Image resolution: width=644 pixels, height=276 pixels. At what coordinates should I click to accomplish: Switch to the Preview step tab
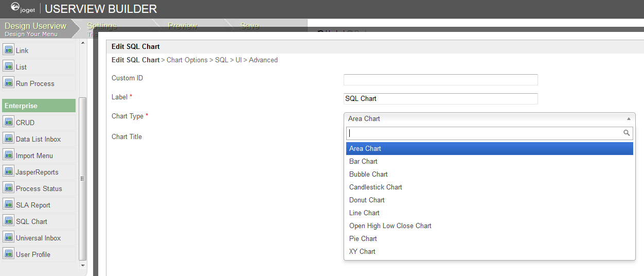(x=183, y=26)
